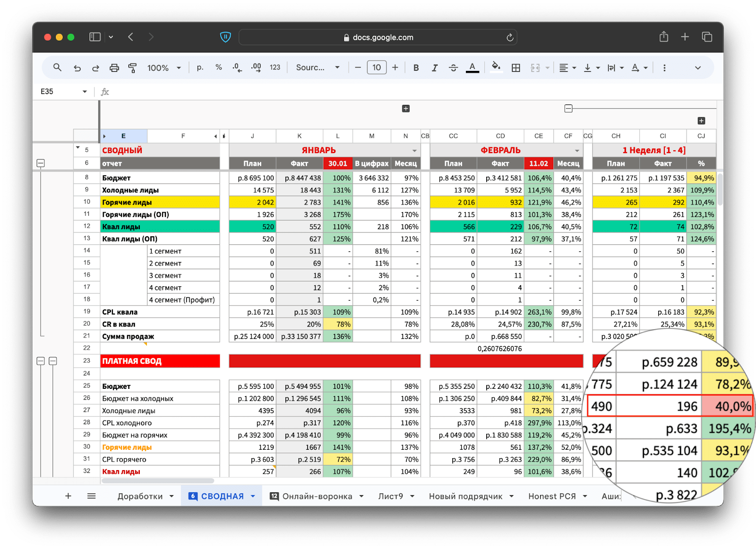Increase font size with plus button
Image resolution: width=756 pixels, height=549 pixels.
point(395,68)
